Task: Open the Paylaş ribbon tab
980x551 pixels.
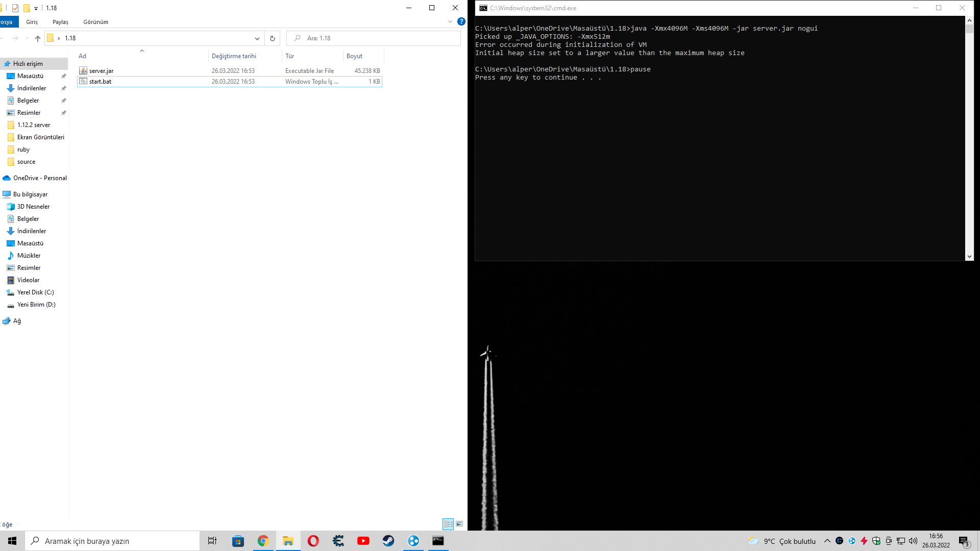Action: 60,22
